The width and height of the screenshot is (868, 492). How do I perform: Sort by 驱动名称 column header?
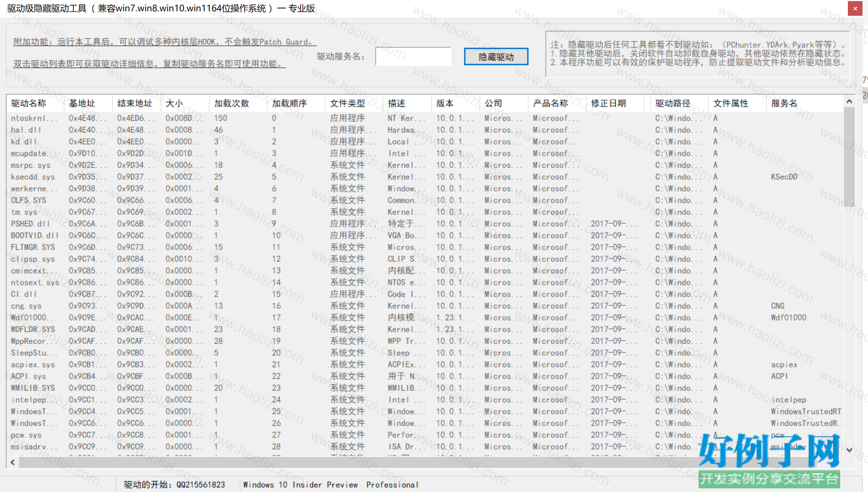point(35,103)
